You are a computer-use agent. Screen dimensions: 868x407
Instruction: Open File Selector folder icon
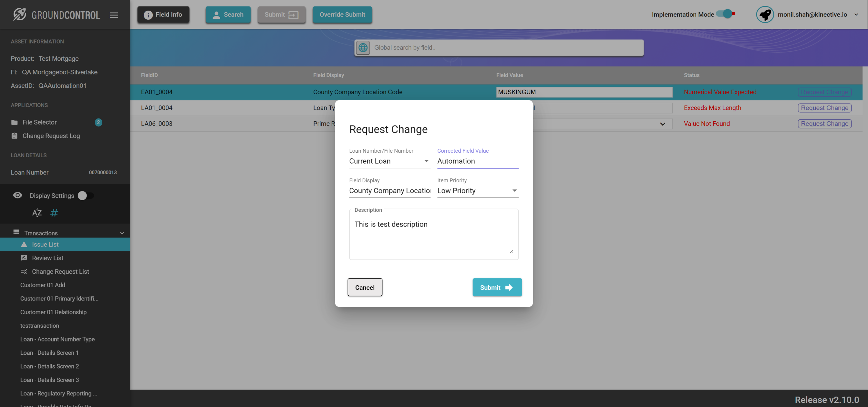pyautogui.click(x=15, y=122)
